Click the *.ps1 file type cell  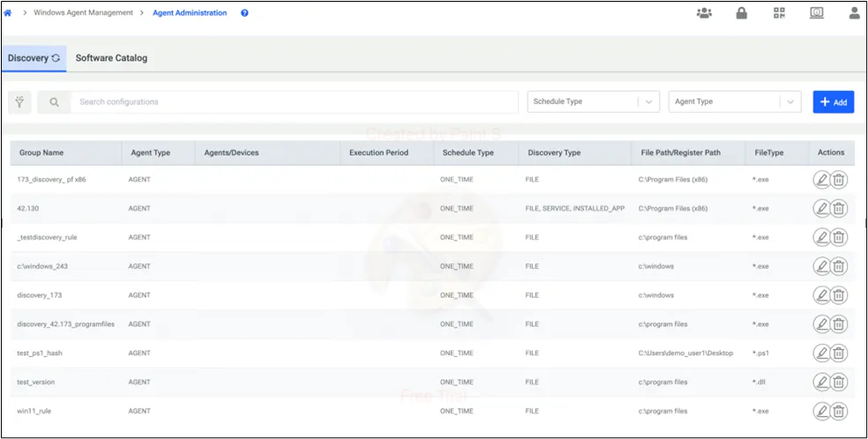click(760, 353)
